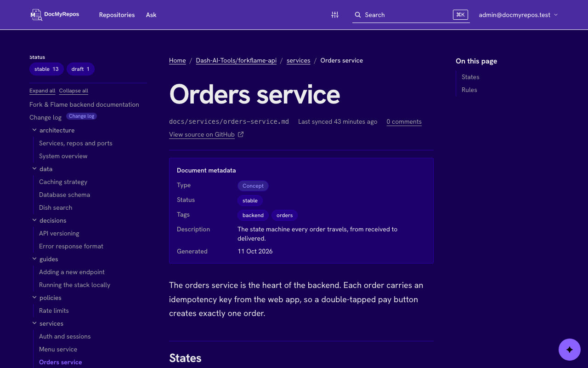Click the external link icon beside GitHub
588x368 pixels.
241,134
